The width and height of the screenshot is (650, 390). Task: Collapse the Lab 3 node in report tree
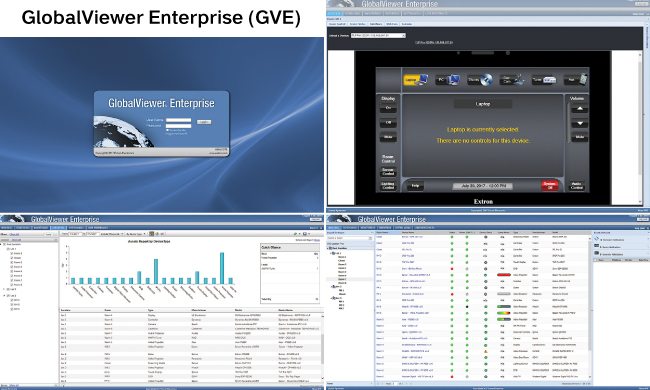(x=5, y=296)
